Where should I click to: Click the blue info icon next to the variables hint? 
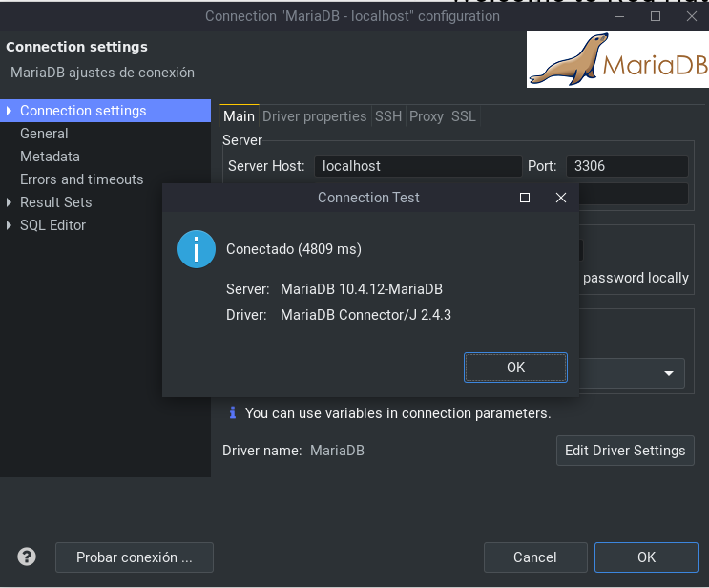(233, 412)
